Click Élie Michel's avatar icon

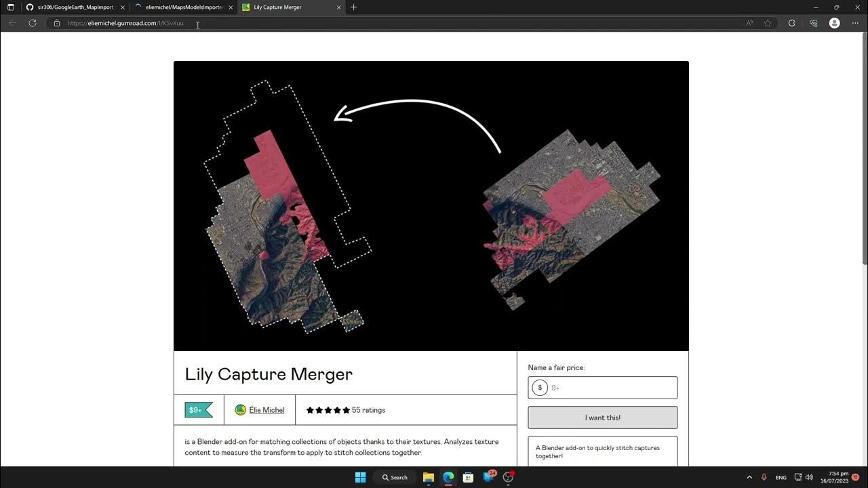pos(240,410)
